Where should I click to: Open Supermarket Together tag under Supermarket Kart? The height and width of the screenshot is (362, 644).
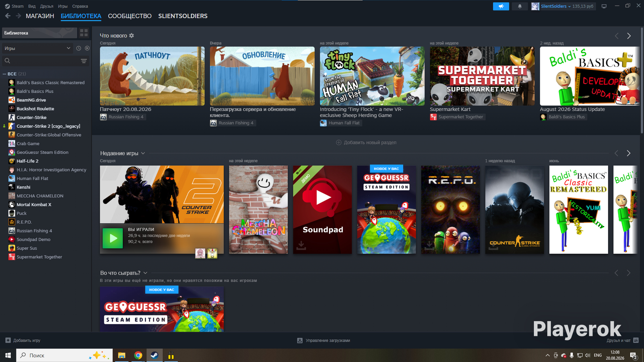(x=457, y=117)
